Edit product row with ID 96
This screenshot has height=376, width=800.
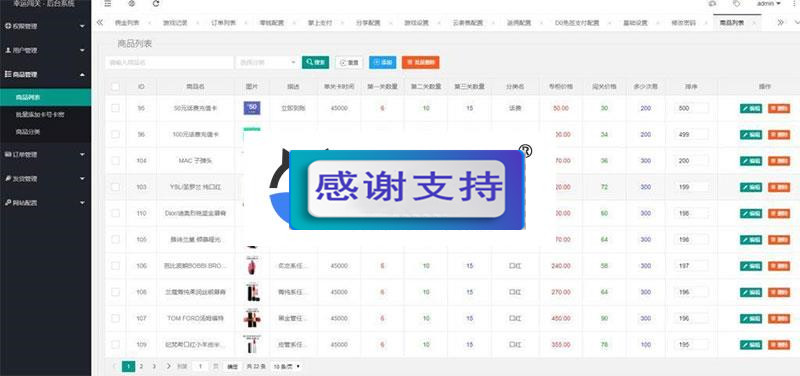tap(751, 135)
